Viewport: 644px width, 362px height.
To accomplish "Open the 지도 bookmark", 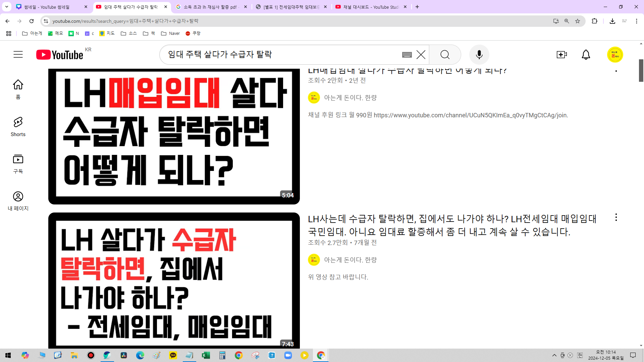I will click(107, 34).
